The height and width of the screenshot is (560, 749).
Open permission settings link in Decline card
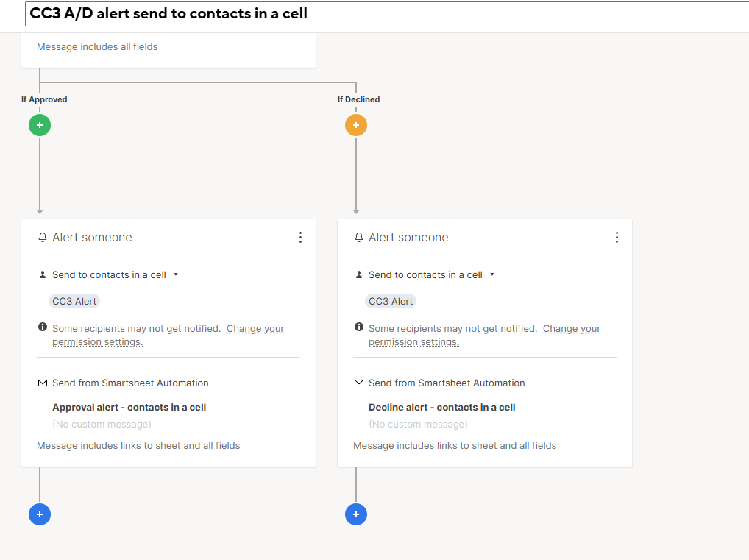(x=484, y=336)
